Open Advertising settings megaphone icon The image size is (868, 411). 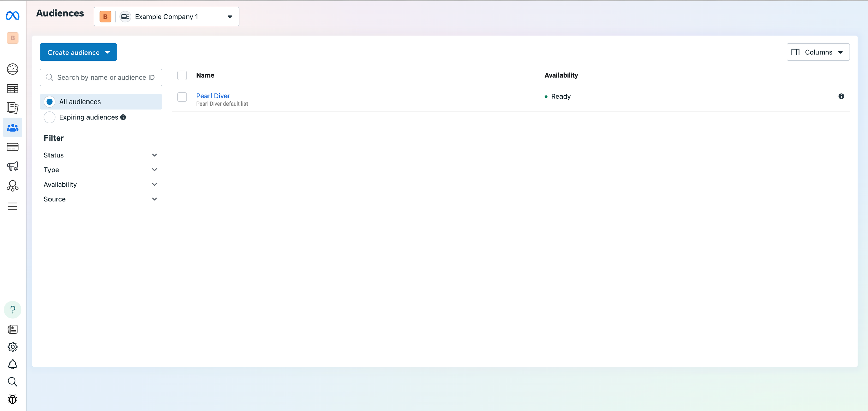tap(13, 166)
